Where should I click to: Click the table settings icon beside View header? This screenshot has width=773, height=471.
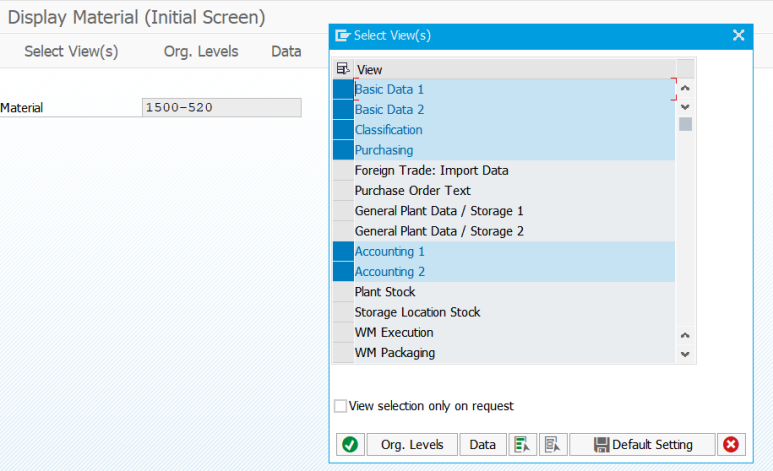click(343, 69)
